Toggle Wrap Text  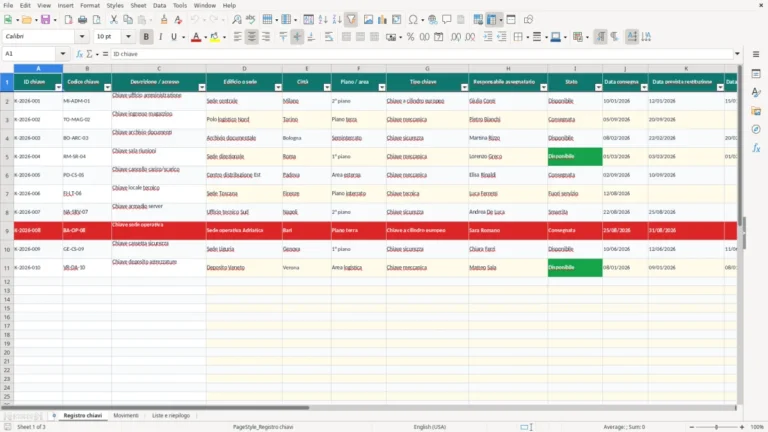(329, 37)
